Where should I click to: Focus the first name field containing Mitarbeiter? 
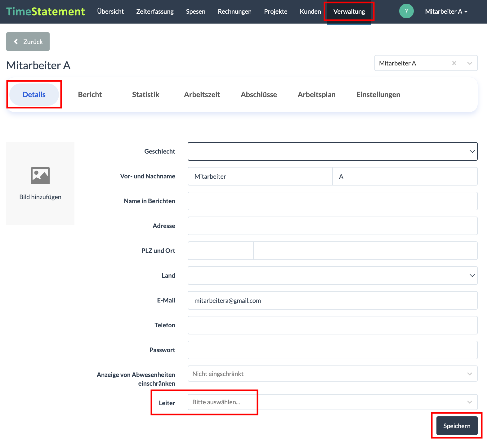point(260,176)
